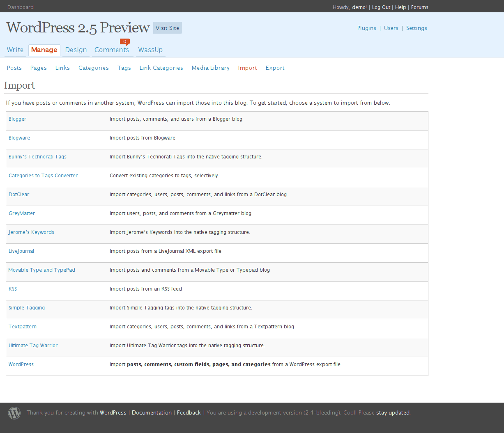
Task: Click the stay updated link
Action: 393,412
